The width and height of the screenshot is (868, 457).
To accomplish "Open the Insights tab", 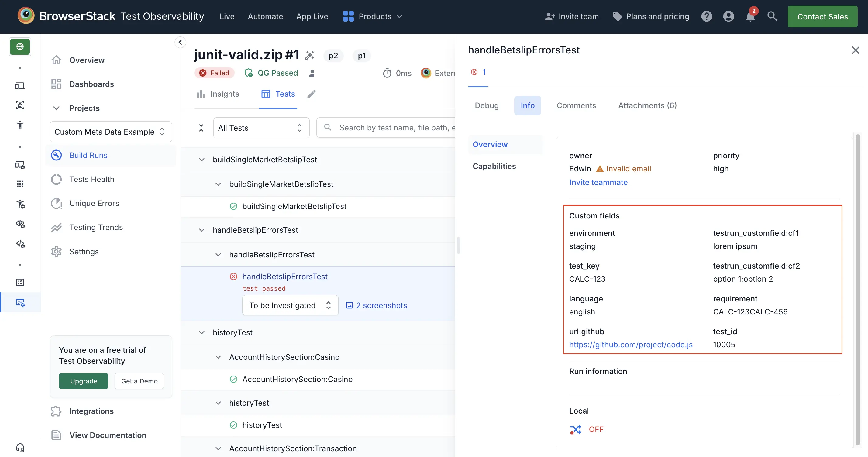I will [x=218, y=94].
